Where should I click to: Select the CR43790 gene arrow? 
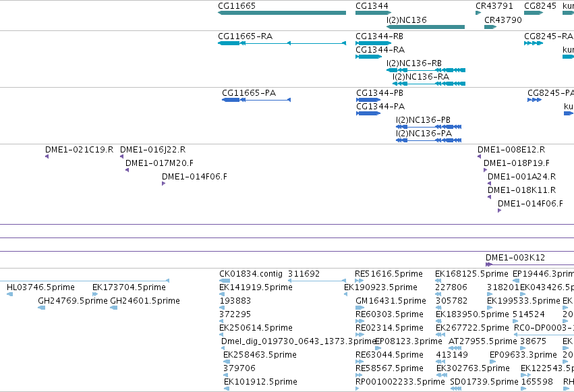pos(490,27)
